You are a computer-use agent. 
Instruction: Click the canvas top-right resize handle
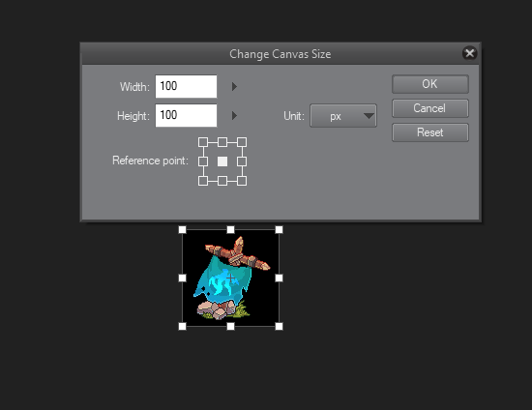(x=279, y=230)
